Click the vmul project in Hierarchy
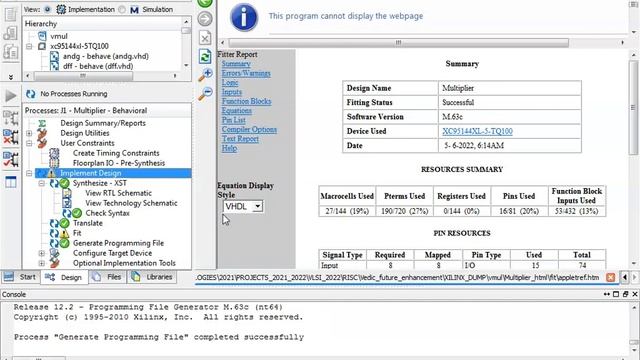Image resolution: width=640 pixels, height=360 pixels. [x=59, y=36]
